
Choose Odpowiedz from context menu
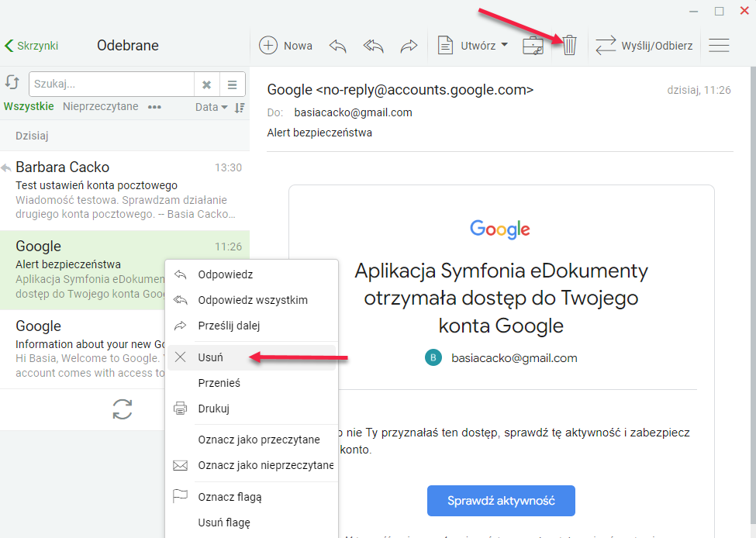click(x=251, y=274)
